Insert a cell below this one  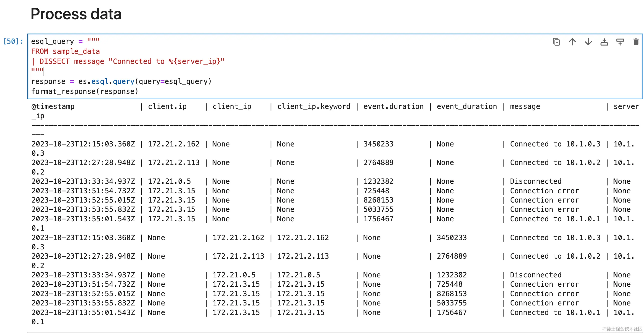(x=620, y=42)
